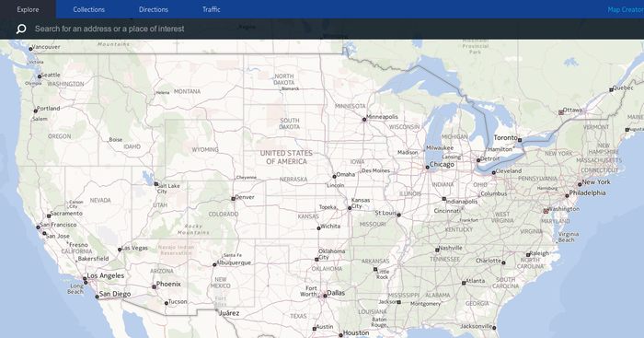Click the United States of America label
The image size is (644, 338).
(x=286, y=157)
